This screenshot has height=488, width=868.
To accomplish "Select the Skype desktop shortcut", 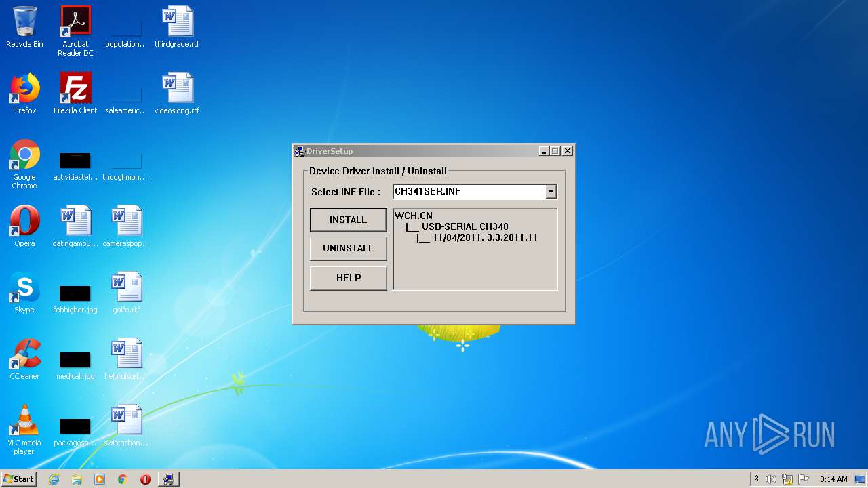I will 24,293.
